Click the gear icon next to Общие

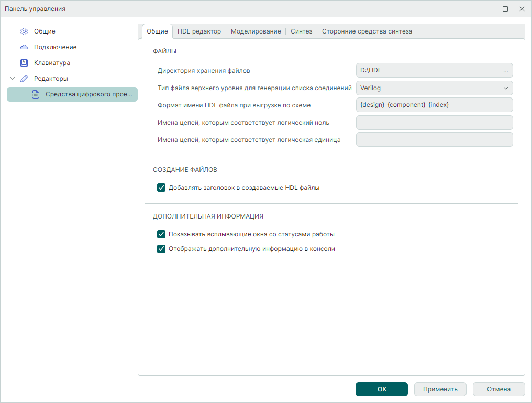click(24, 31)
